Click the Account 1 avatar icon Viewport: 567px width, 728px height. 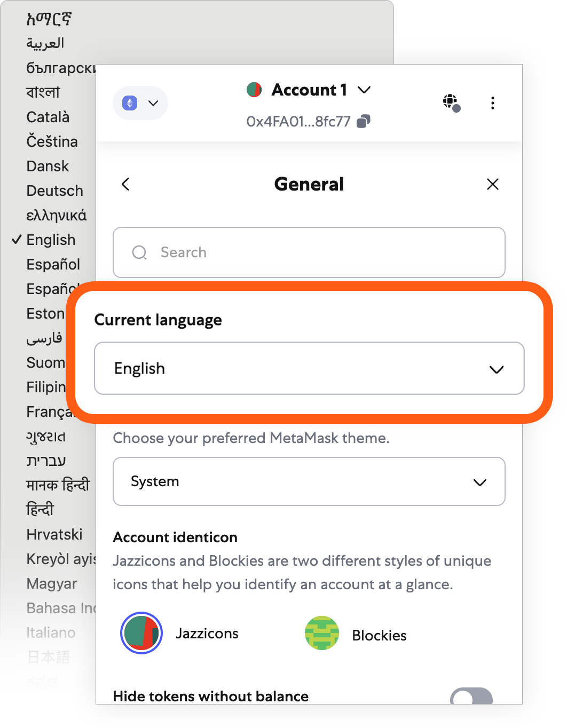(x=254, y=90)
